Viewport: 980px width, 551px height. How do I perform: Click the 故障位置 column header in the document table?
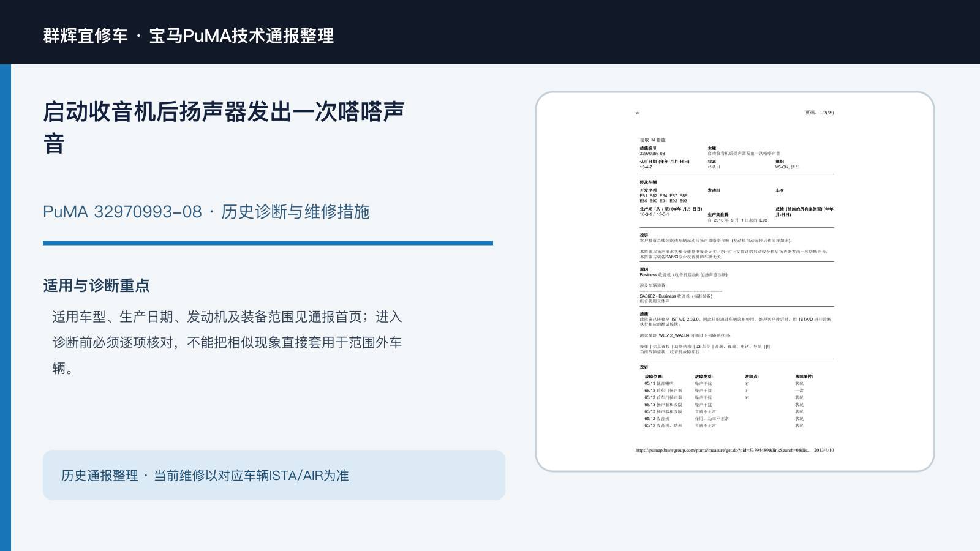[653, 377]
